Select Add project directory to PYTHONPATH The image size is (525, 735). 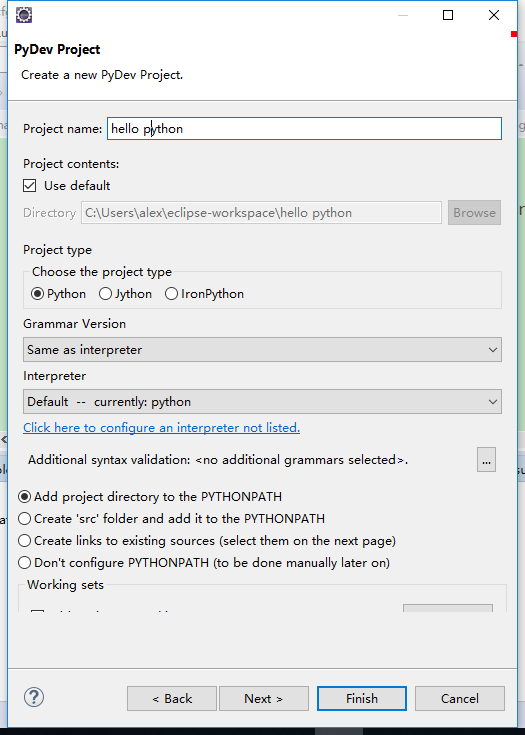coord(24,496)
